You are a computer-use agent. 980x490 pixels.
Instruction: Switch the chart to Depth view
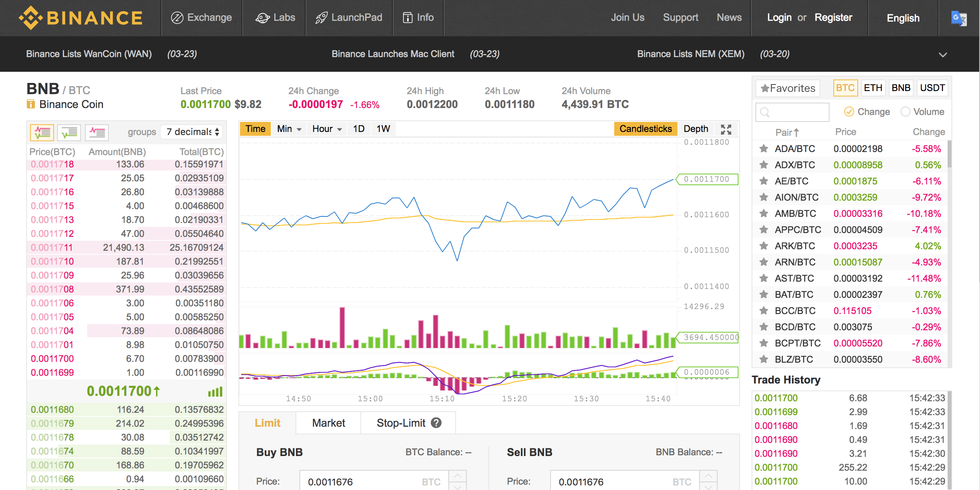point(696,128)
